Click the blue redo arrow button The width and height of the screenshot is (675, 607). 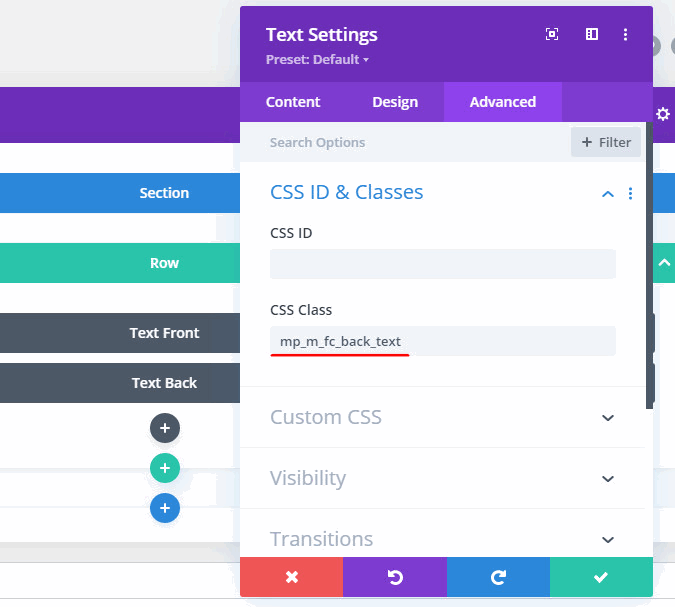point(498,577)
